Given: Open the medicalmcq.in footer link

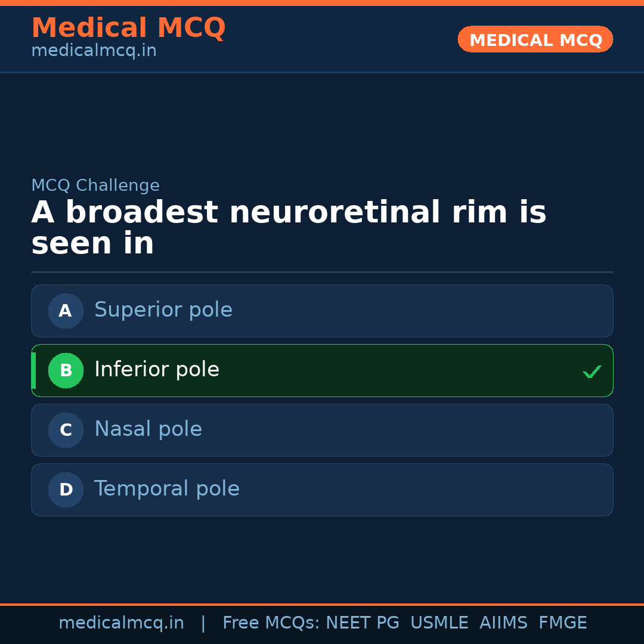Looking at the screenshot, I should pos(121,623).
